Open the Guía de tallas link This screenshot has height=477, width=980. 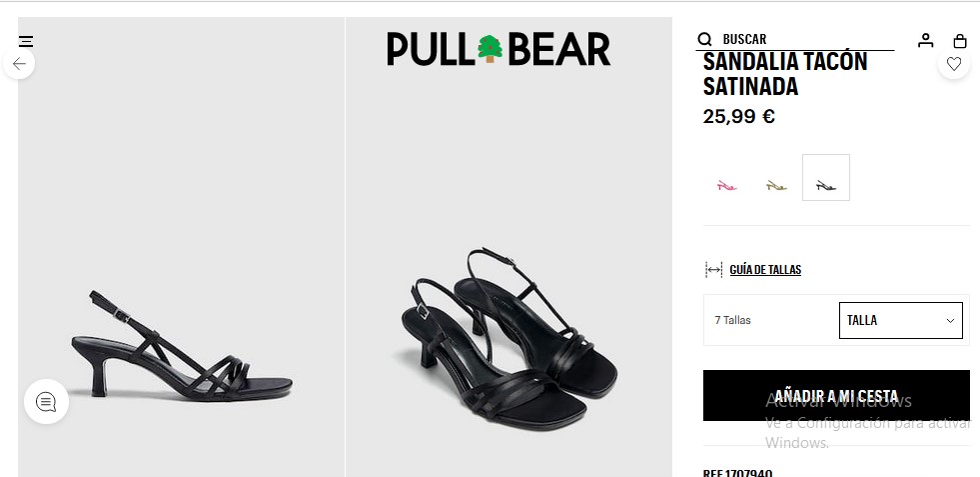pyautogui.click(x=765, y=270)
